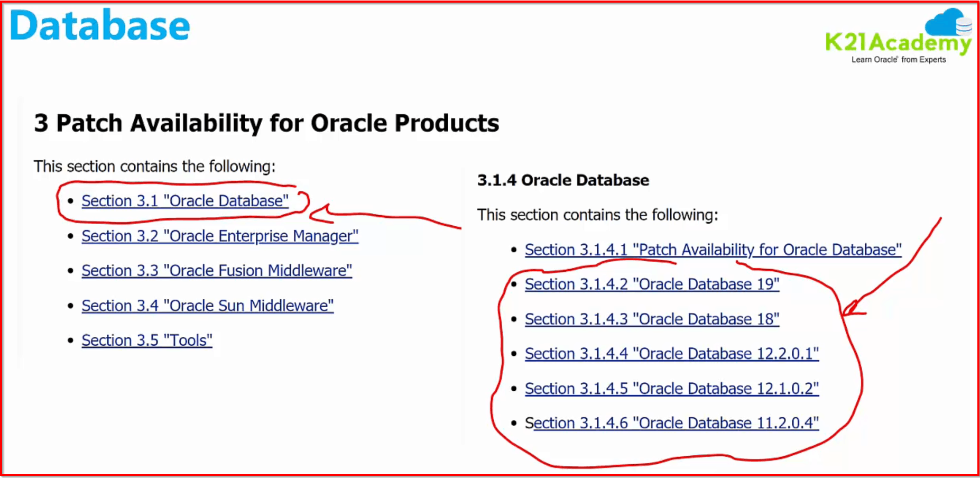Open Section 3.1 "Oracle Database" link

[185, 201]
